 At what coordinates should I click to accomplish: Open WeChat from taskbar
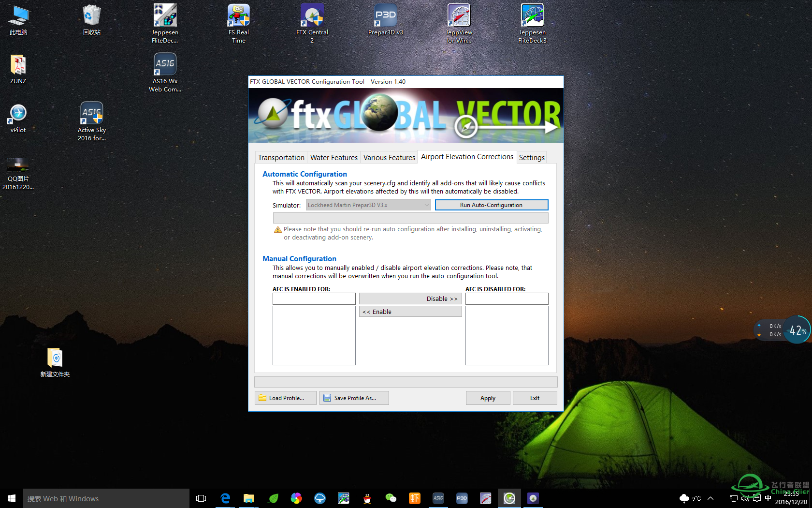391,498
